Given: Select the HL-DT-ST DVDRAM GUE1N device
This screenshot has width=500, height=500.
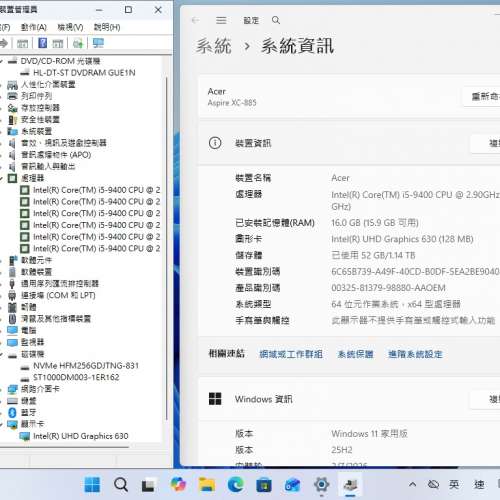Looking at the screenshot, I should tap(84, 73).
